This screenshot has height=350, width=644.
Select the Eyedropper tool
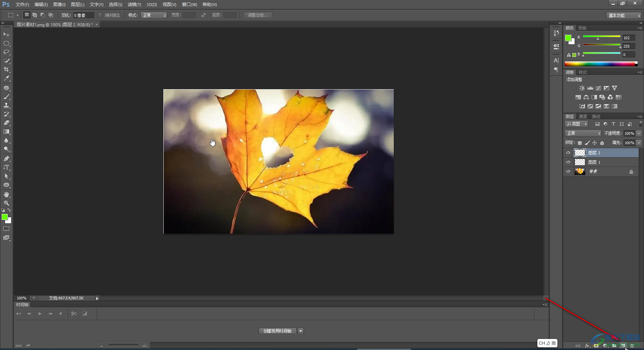tap(6, 78)
